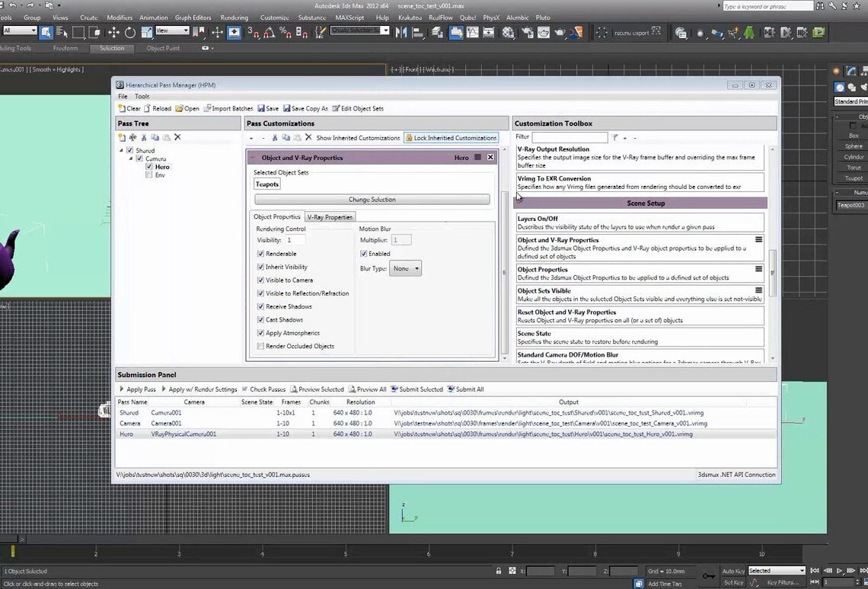This screenshot has width=868, height=589.
Task: Open the Edit Object Sets icon in HPM
Action: 335,107
